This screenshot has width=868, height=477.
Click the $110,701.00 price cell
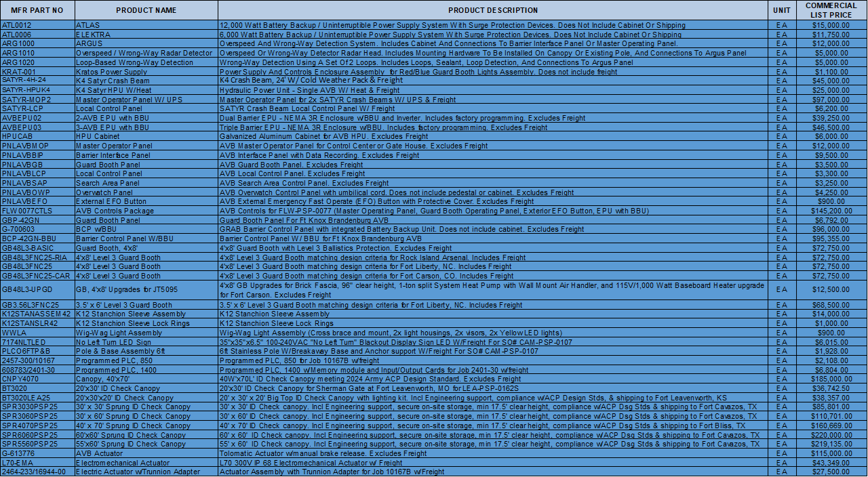pos(831,416)
